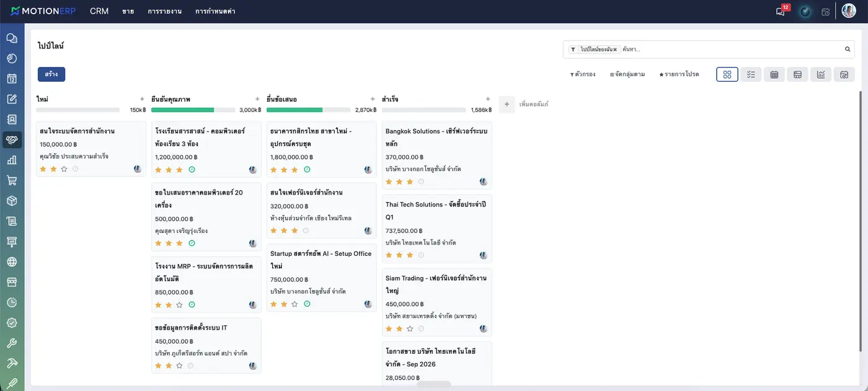Select the CRM handshake icon in sidebar
This screenshot has height=391, width=868.
(12, 140)
